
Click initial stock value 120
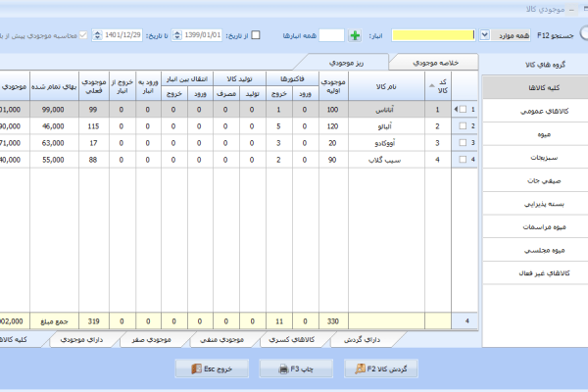(332, 126)
